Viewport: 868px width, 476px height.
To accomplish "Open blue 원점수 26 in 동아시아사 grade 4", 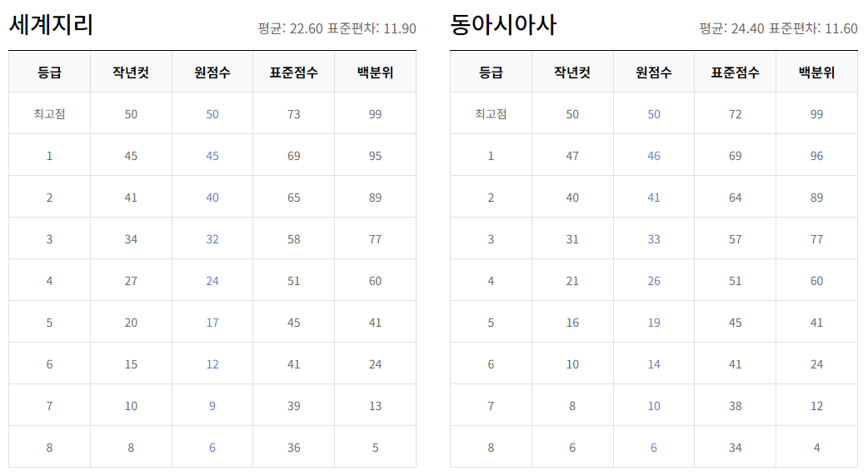I will point(654,281).
